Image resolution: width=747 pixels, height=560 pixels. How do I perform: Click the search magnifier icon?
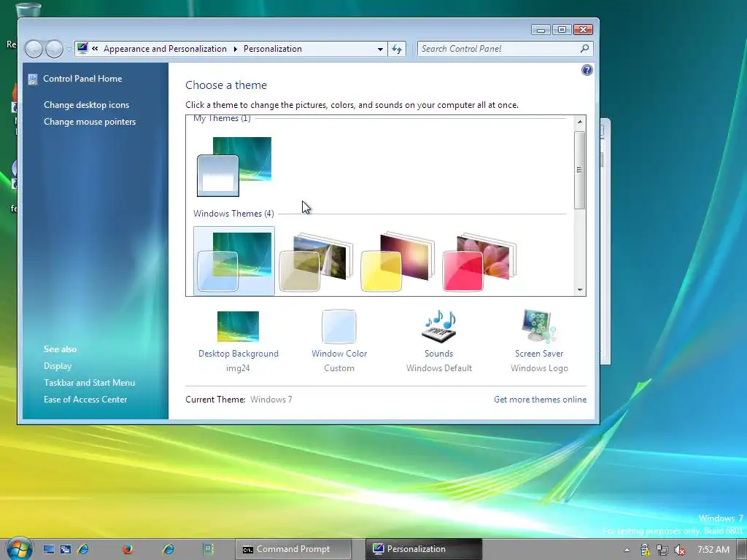click(x=584, y=49)
